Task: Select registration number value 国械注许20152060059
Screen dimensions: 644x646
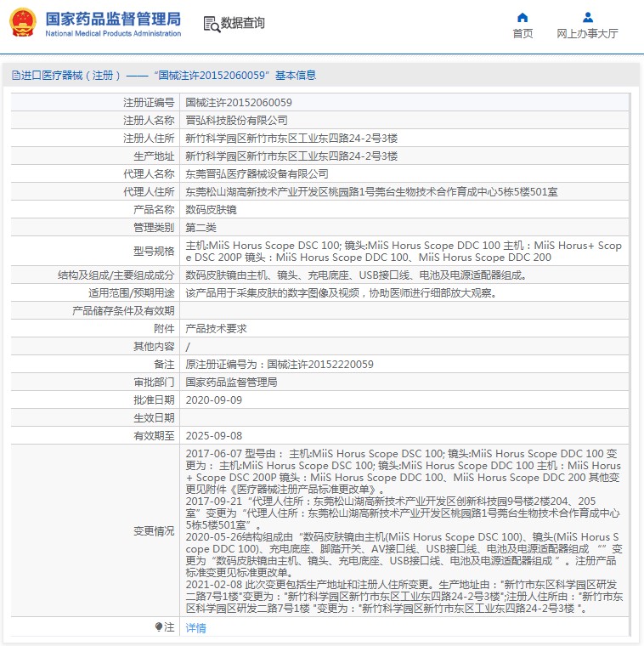Action: pos(239,102)
